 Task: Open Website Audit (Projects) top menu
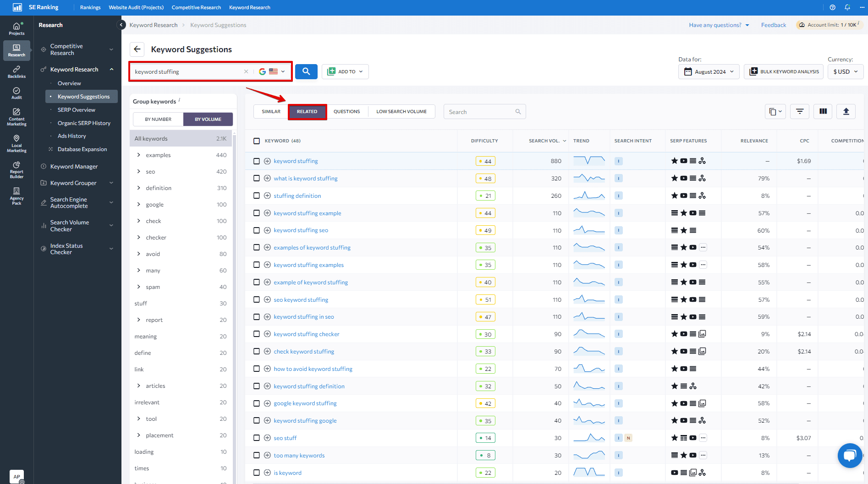[x=136, y=7]
